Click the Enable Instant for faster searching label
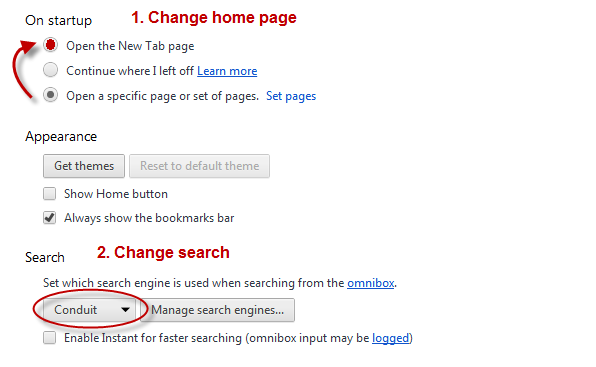This screenshot has height=367, width=596. click(153, 338)
